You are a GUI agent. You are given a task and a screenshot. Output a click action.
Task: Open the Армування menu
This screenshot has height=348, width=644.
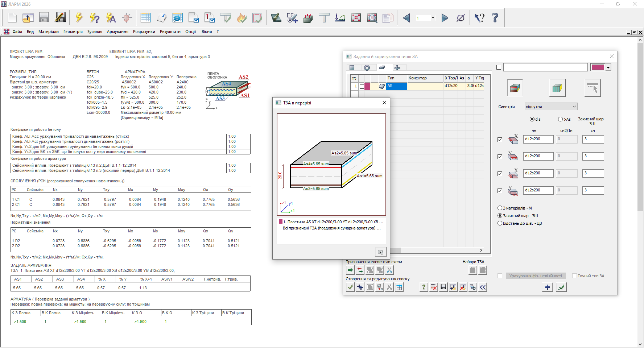(117, 32)
